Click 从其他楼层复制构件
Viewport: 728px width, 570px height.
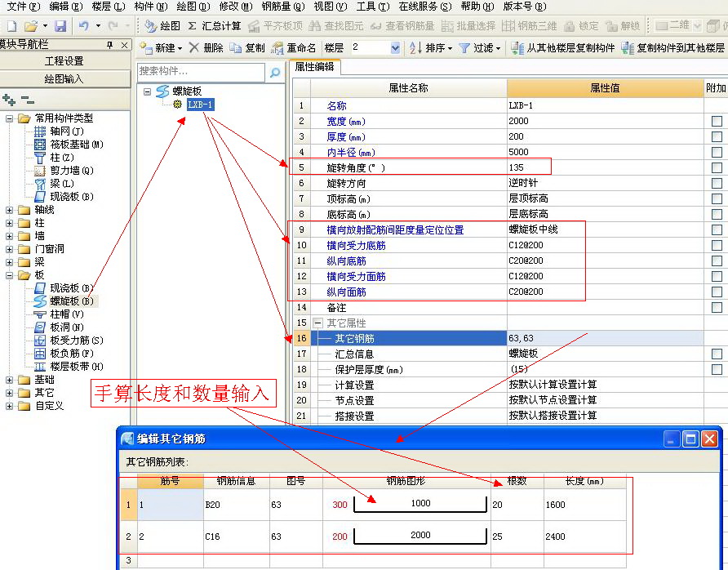point(562,48)
